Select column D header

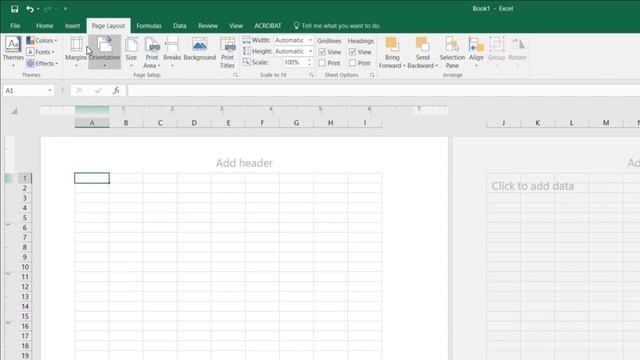coord(194,123)
